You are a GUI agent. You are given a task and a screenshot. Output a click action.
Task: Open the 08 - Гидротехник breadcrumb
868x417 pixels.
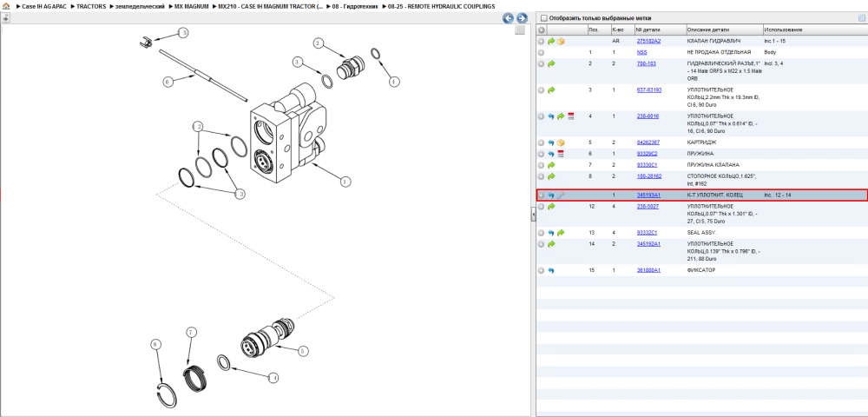tap(355, 6)
